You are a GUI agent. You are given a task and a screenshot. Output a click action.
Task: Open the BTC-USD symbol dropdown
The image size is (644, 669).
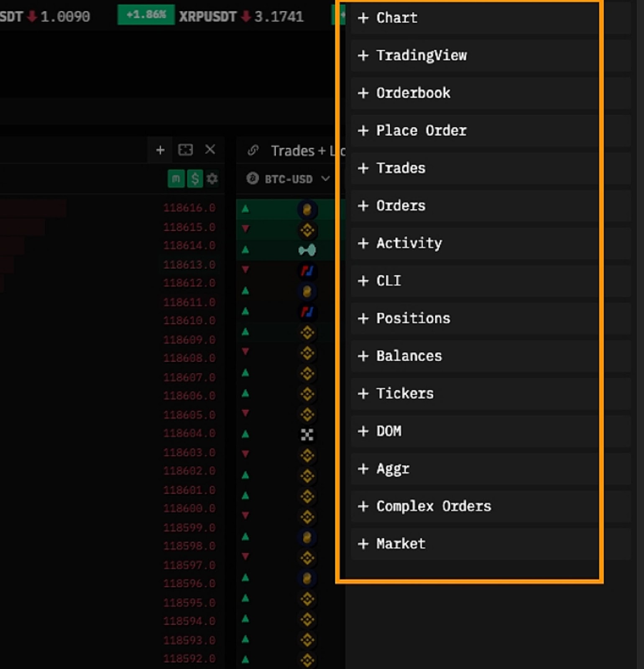tap(289, 179)
